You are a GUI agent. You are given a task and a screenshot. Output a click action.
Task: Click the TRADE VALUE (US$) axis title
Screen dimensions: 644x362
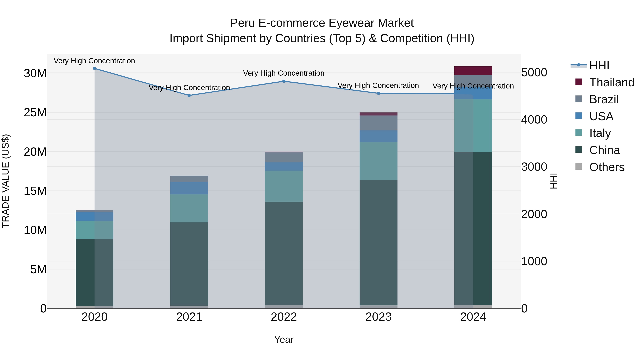(6, 181)
